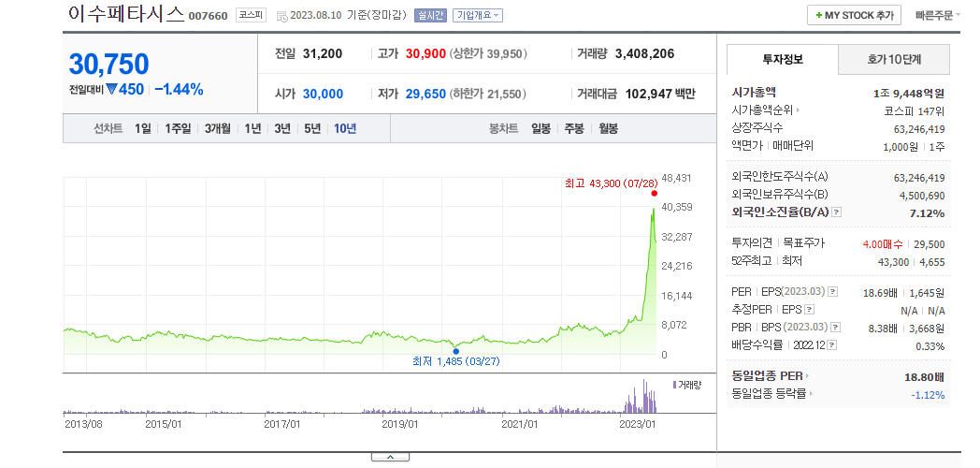Click the 시가 value 30,000
This screenshot has width=980, height=468.
(x=324, y=94)
